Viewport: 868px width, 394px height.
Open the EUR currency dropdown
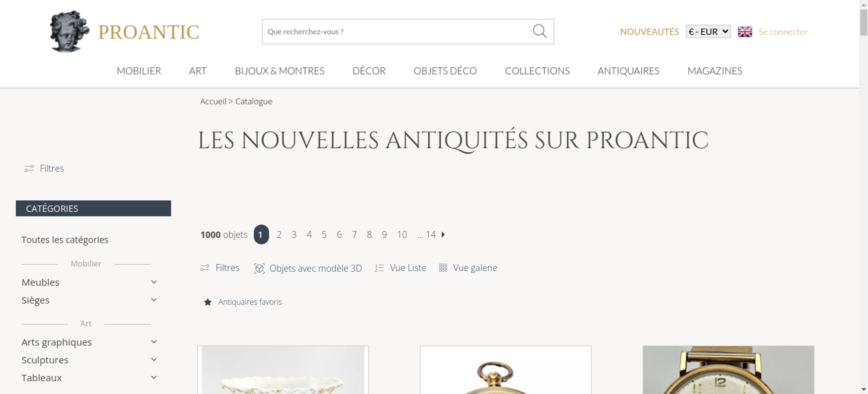(708, 32)
